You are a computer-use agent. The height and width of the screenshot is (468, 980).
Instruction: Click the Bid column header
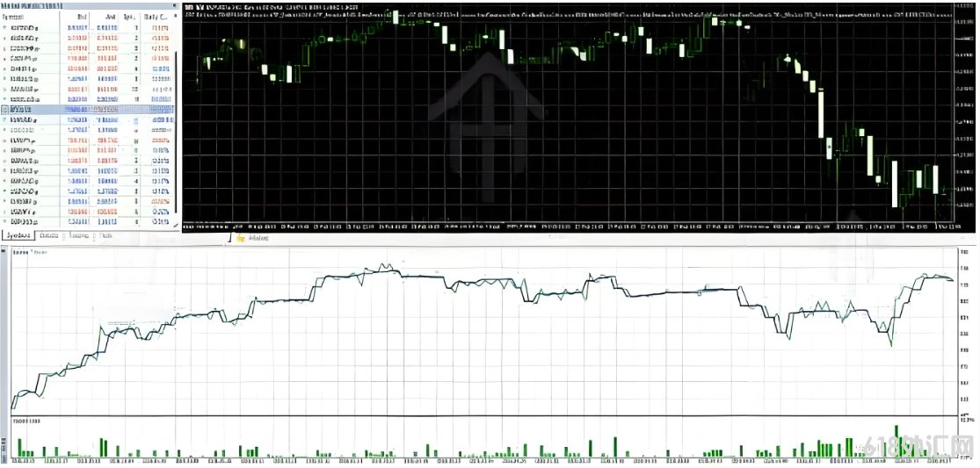point(76,16)
